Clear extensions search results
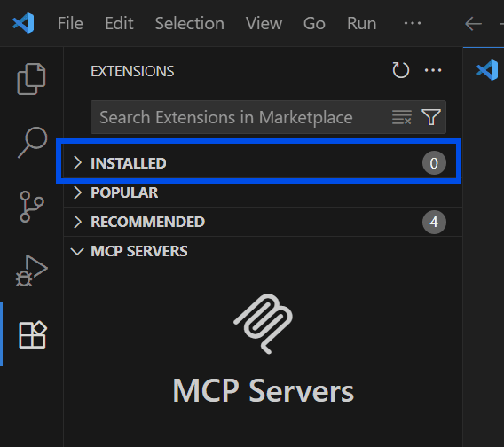This screenshot has width=504, height=447. pos(402,117)
